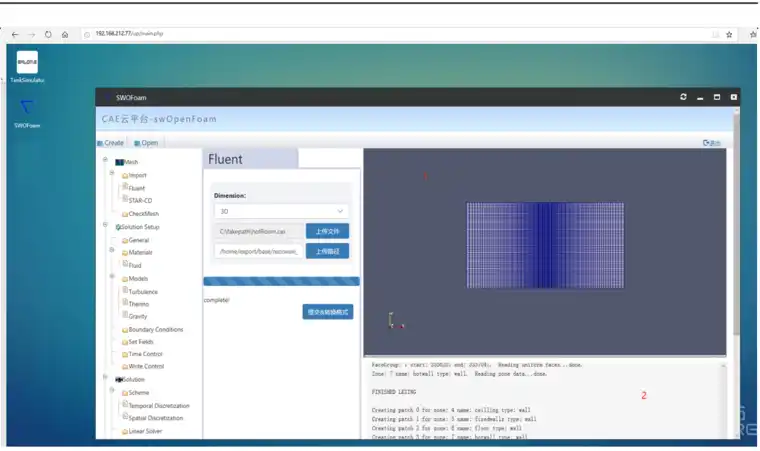Select Fluent under Import in the tree
760x451 pixels.
click(x=136, y=188)
